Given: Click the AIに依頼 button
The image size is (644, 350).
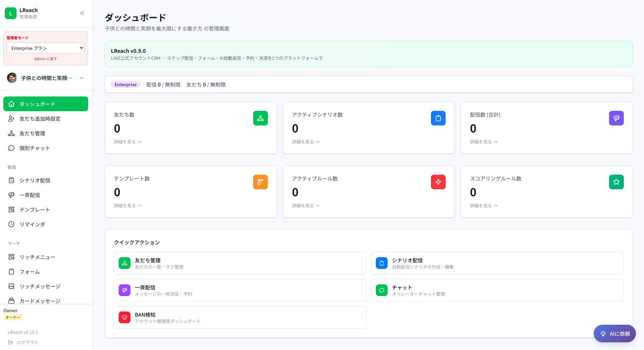Looking at the screenshot, I should coord(614,333).
